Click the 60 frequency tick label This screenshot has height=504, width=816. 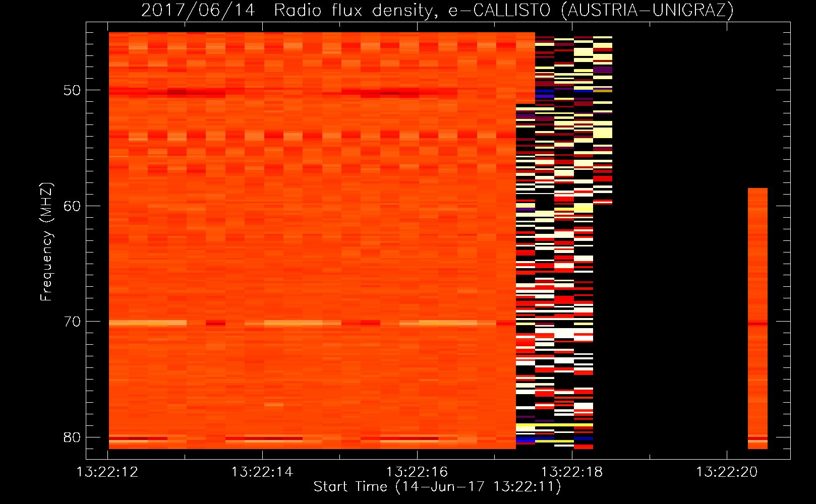72,206
